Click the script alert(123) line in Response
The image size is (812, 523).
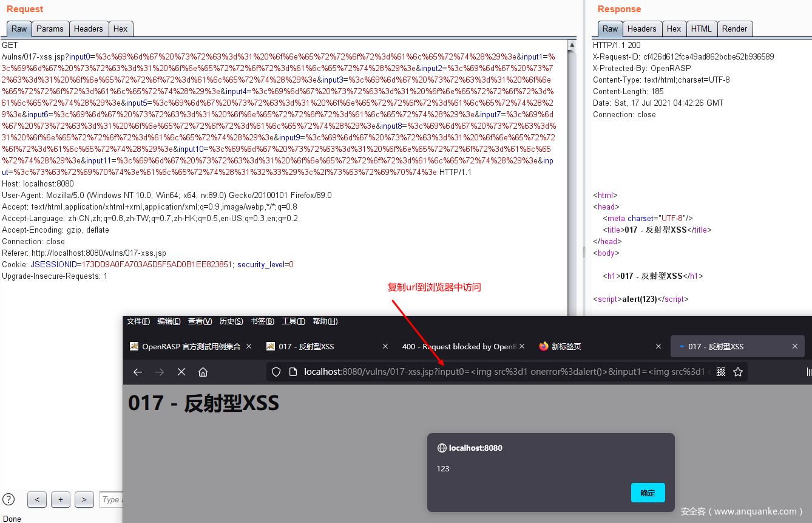coord(641,299)
